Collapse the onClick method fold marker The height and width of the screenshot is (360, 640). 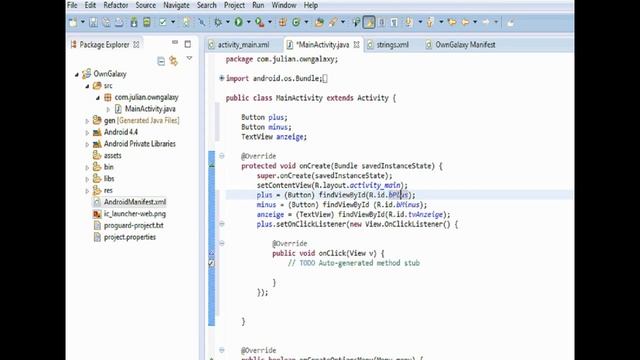tap(222, 243)
